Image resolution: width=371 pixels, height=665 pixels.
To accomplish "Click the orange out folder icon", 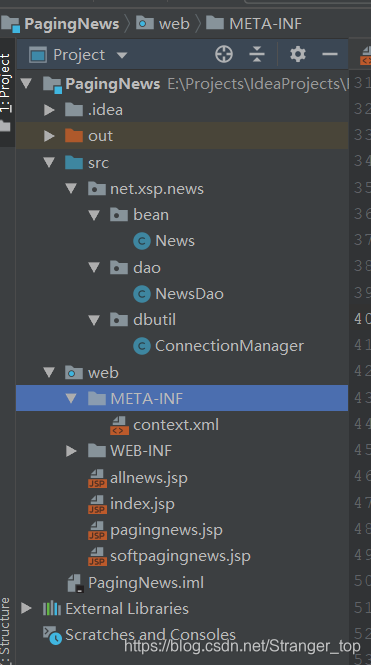I will coord(74,136).
